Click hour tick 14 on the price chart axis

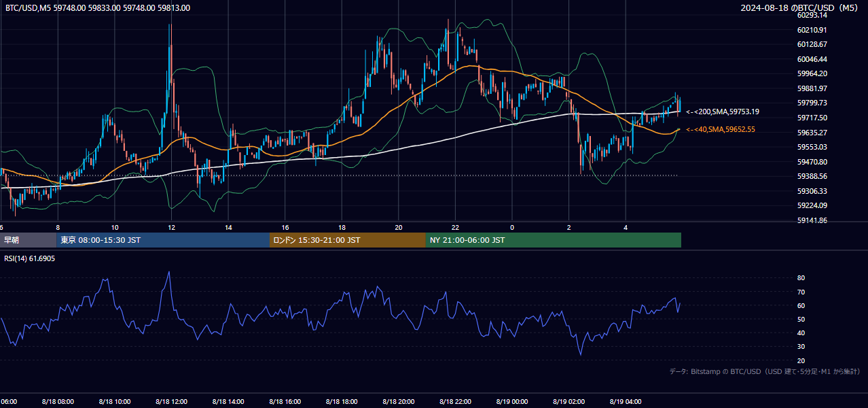point(228,228)
